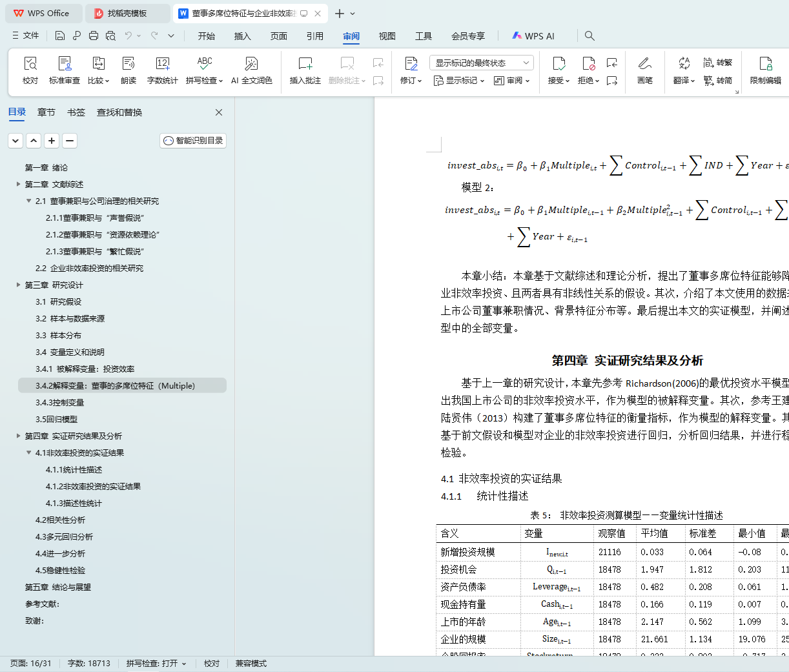
Task: Run AI 全文润色 full-text polish
Action: 251,70
